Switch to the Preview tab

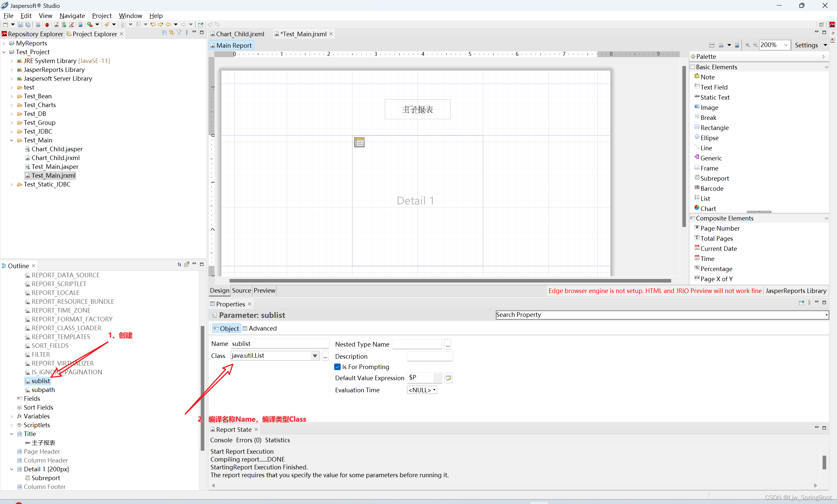[264, 290]
